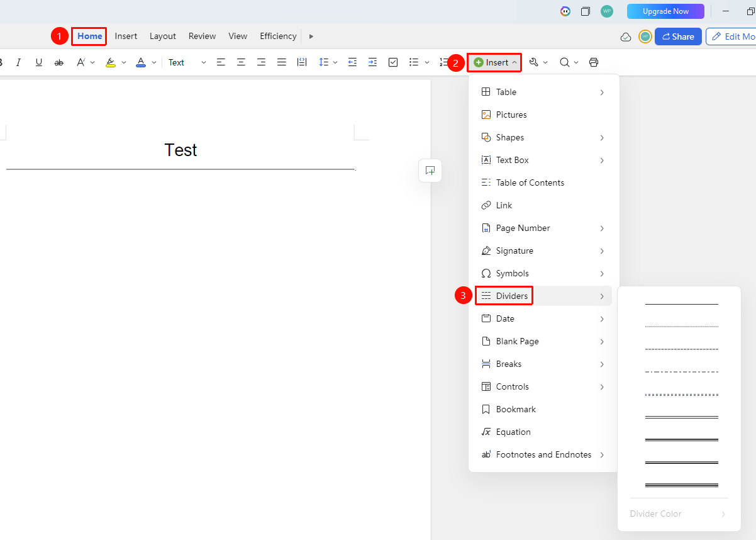Screen dimensions: 756x540
Task: Add a comment using the floating comment icon
Action: click(x=430, y=171)
